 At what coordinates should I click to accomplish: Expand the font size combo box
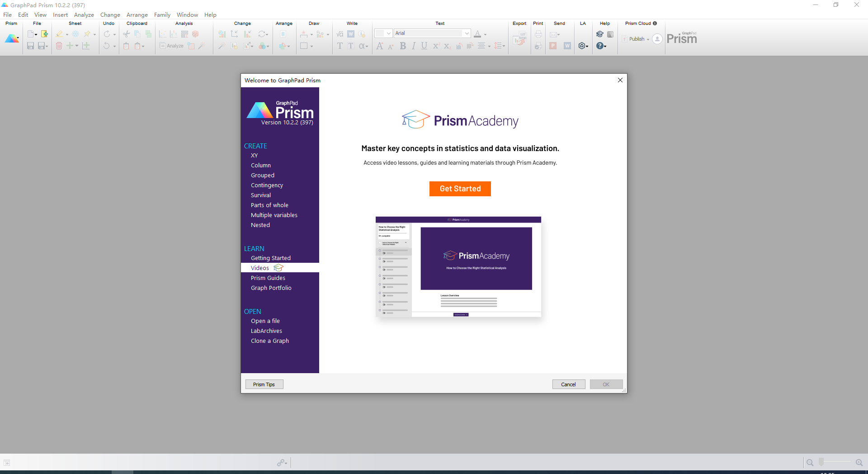[x=388, y=33]
